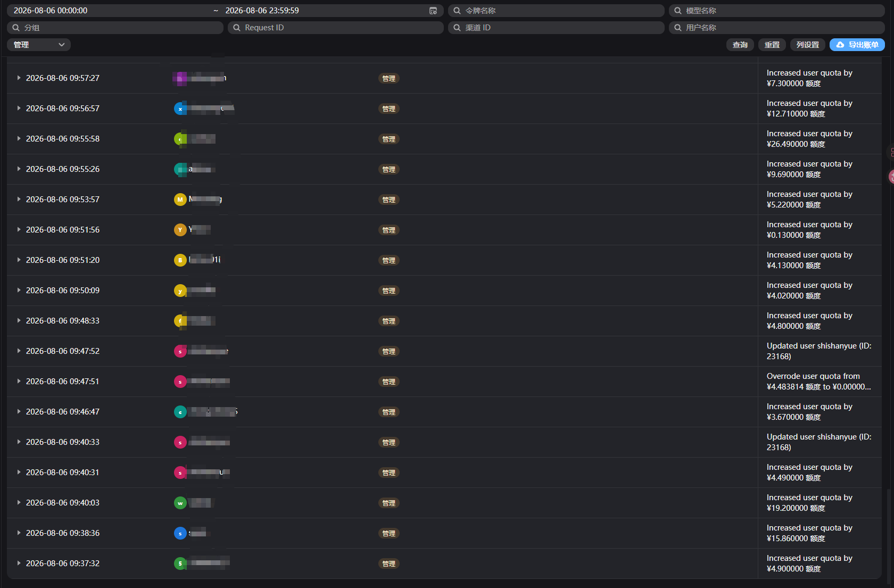Open the 管理 log type dropdown
894x588 pixels.
[39, 45]
